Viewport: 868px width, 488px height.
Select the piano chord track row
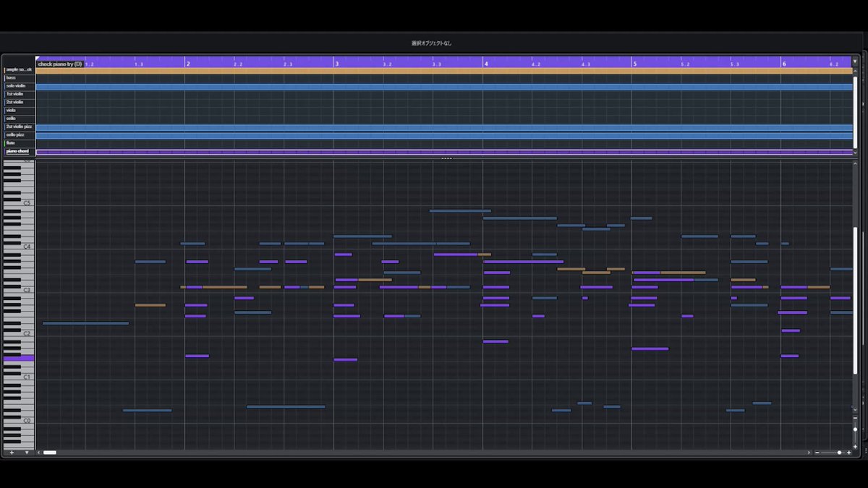[x=19, y=151]
